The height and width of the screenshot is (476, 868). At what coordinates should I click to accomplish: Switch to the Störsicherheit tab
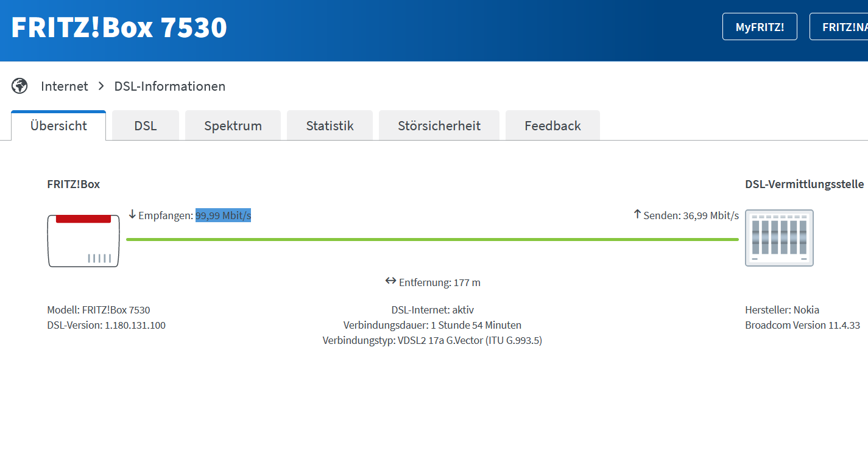pyautogui.click(x=439, y=125)
